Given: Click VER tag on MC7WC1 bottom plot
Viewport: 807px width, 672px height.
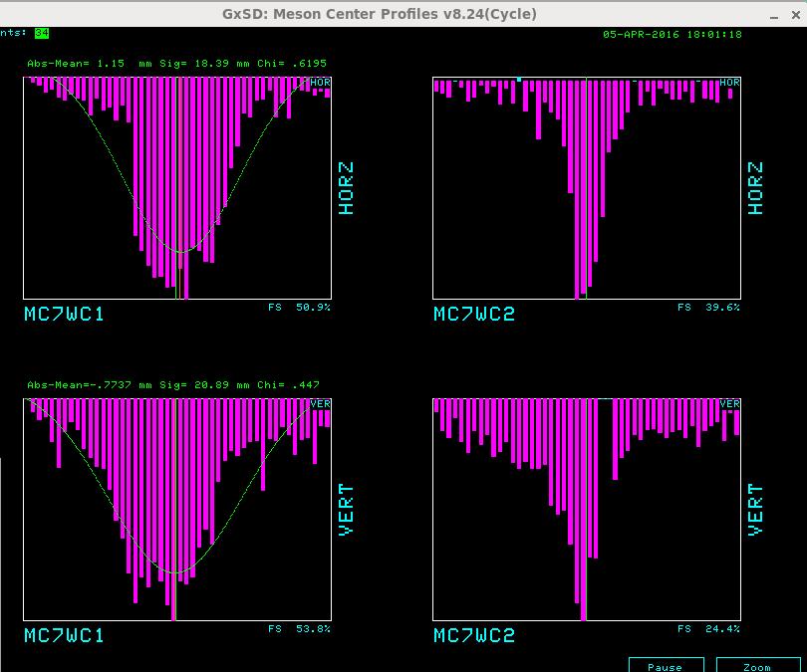Looking at the screenshot, I should coord(320,403).
